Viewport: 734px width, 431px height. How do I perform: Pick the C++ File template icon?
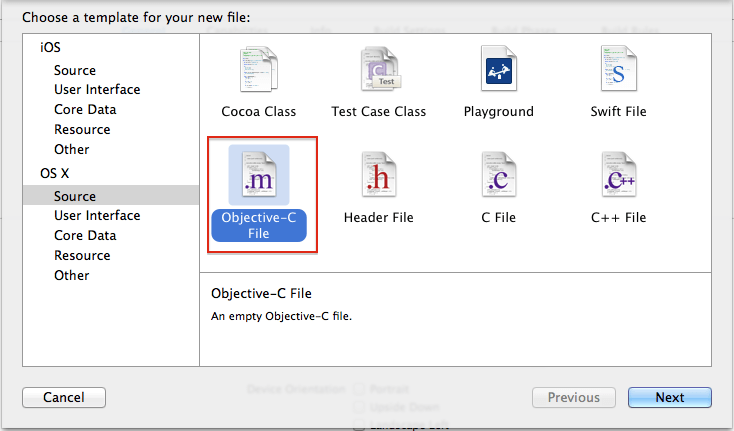coord(619,175)
